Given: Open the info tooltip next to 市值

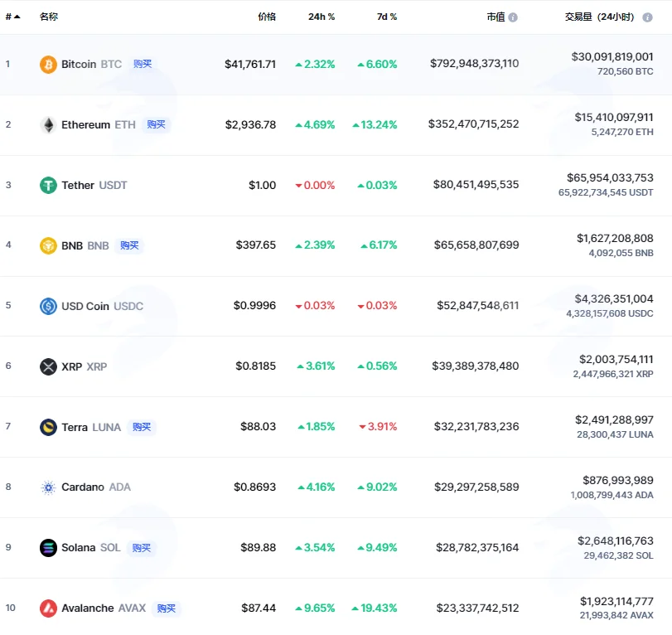Looking at the screenshot, I should click(x=513, y=17).
